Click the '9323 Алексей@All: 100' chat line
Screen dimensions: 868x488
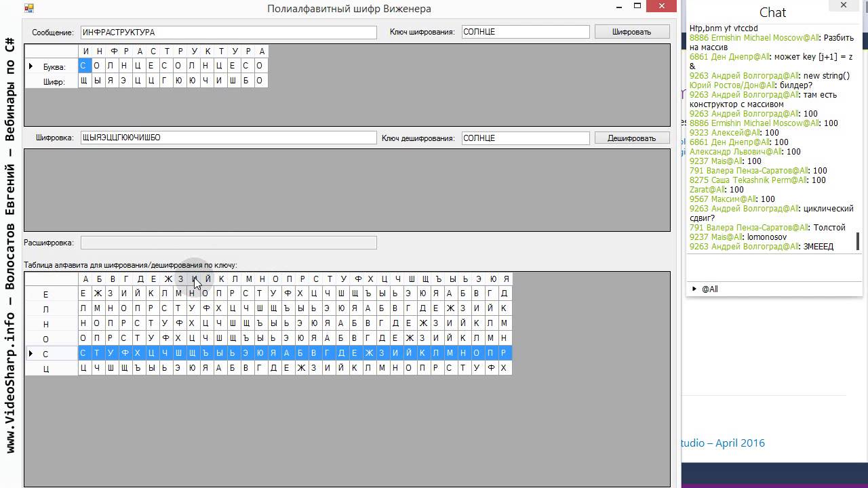click(x=734, y=133)
